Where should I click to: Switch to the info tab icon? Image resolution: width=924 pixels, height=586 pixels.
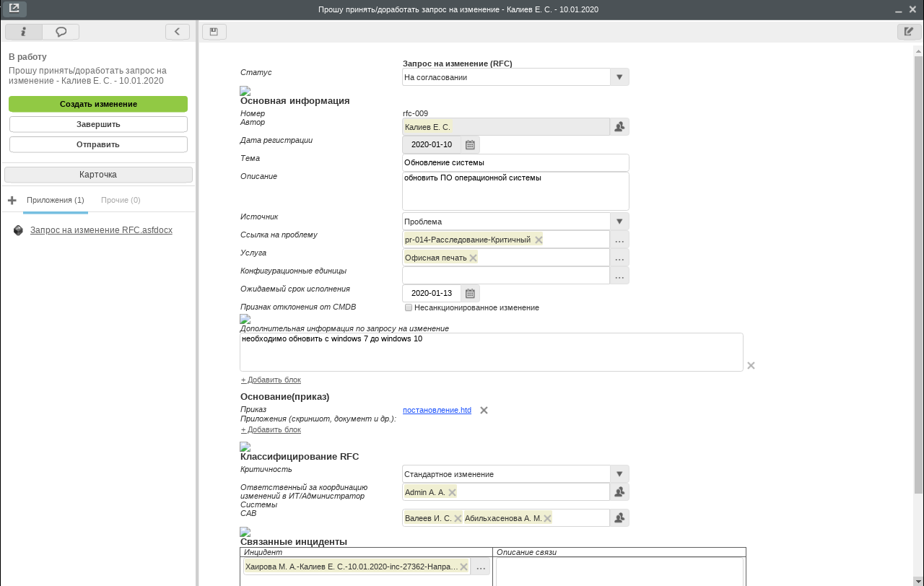[23, 32]
